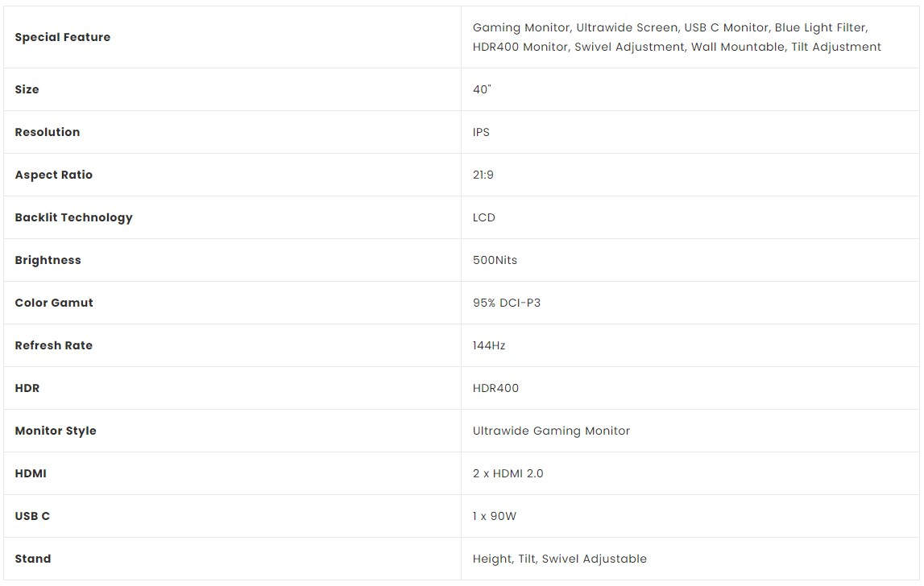Select the Brightness row label
The height and width of the screenshot is (586, 924).
48,260
